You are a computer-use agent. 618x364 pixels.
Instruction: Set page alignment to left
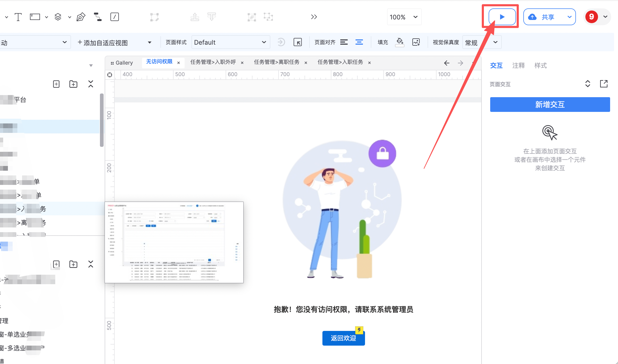pyautogui.click(x=344, y=42)
